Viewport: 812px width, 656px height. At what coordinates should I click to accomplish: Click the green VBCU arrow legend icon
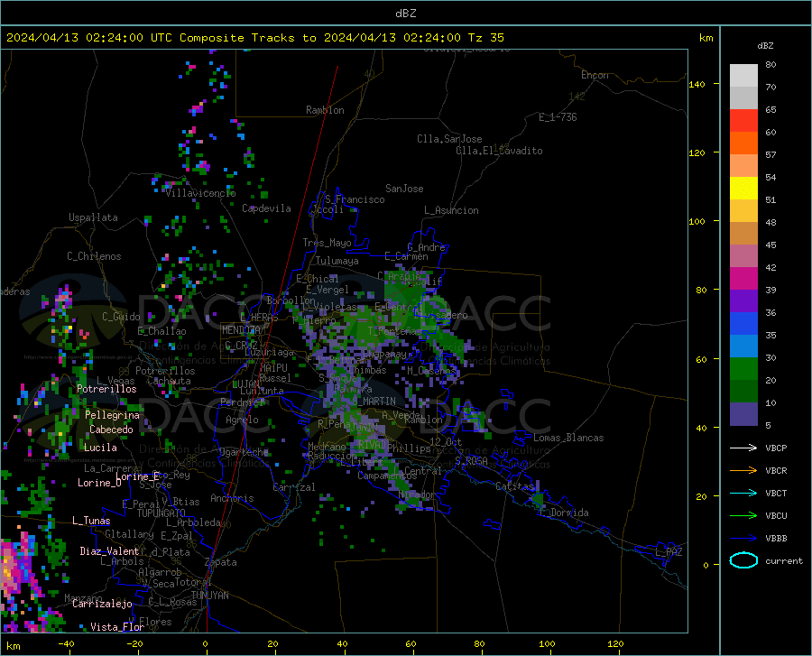pyautogui.click(x=743, y=516)
